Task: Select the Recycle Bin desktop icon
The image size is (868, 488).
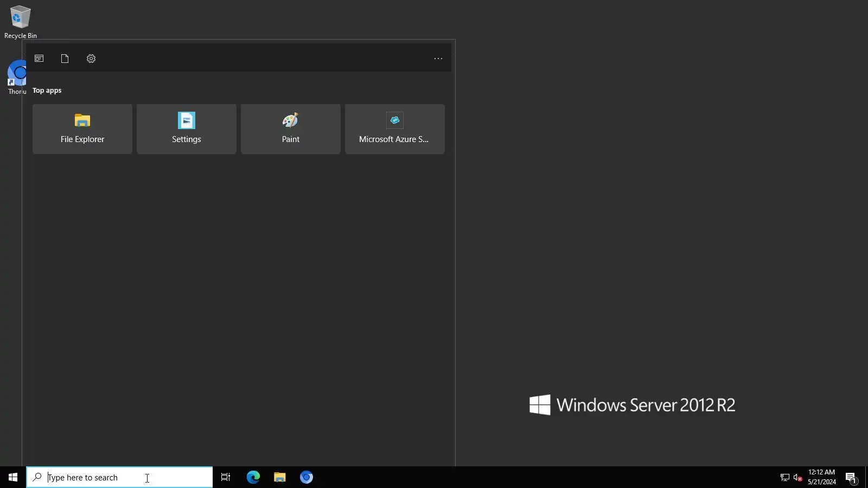Action: click(x=21, y=22)
